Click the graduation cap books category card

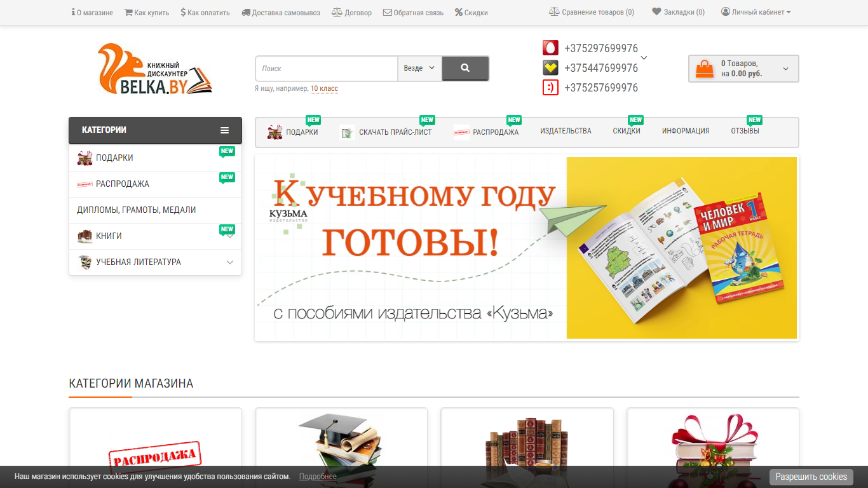pyautogui.click(x=341, y=448)
